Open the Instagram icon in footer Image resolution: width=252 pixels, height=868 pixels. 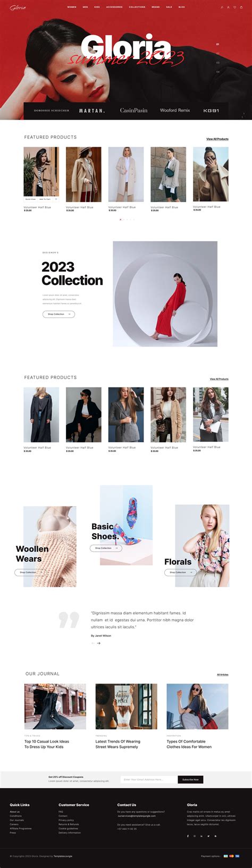pyautogui.click(x=195, y=836)
